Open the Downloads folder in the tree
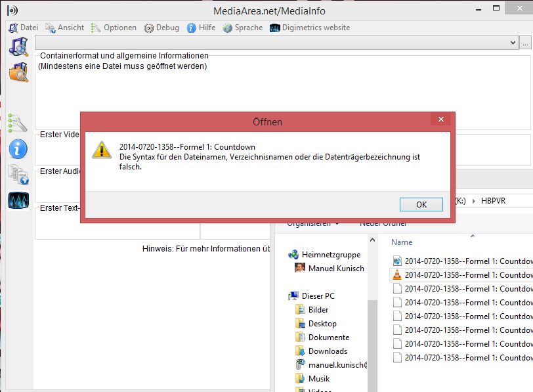 click(x=328, y=351)
